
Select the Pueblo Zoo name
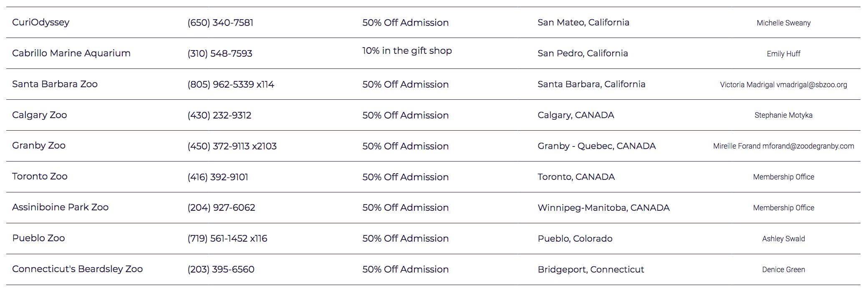click(38, 238)
